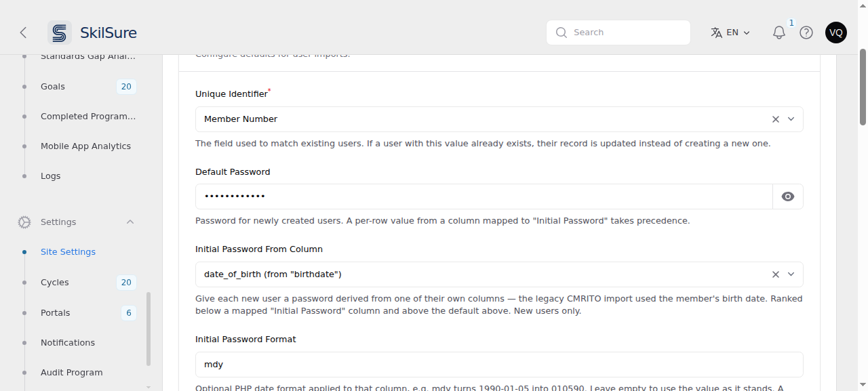Click the sidebar scrollbar thumb
This screenshot has height=391, width=868.
coord(149,329)
